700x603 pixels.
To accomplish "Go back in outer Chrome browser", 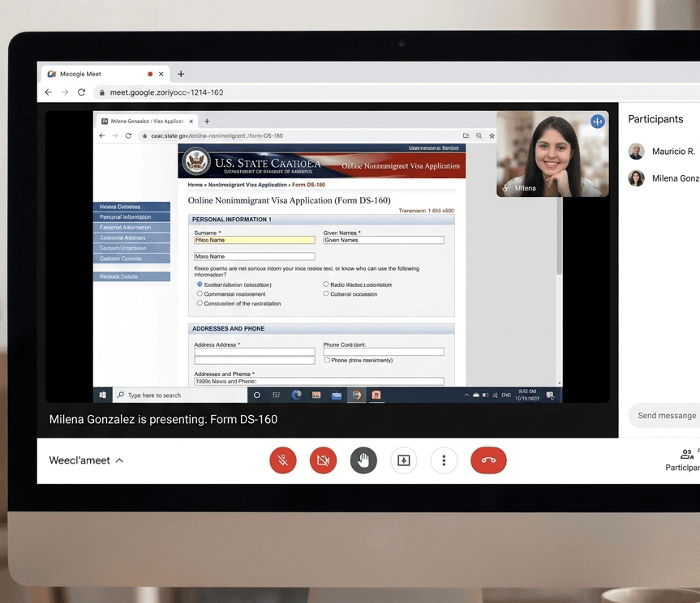I will (x=48, y=92).
